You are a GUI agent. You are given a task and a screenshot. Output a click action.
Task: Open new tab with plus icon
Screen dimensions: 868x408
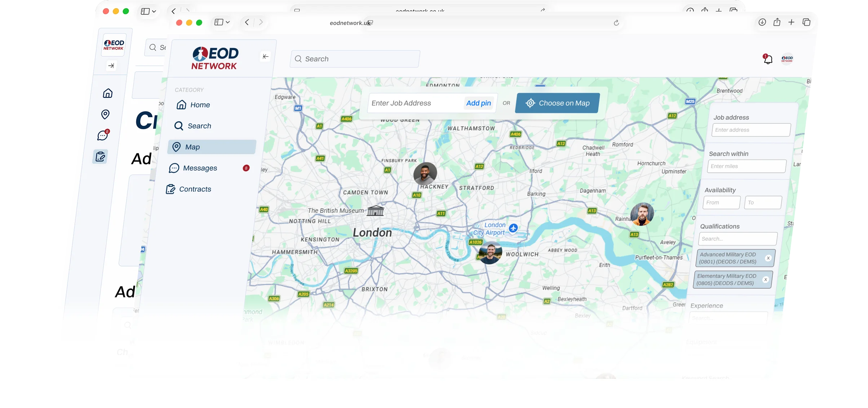pyautogui.click(x=791, y=22)
